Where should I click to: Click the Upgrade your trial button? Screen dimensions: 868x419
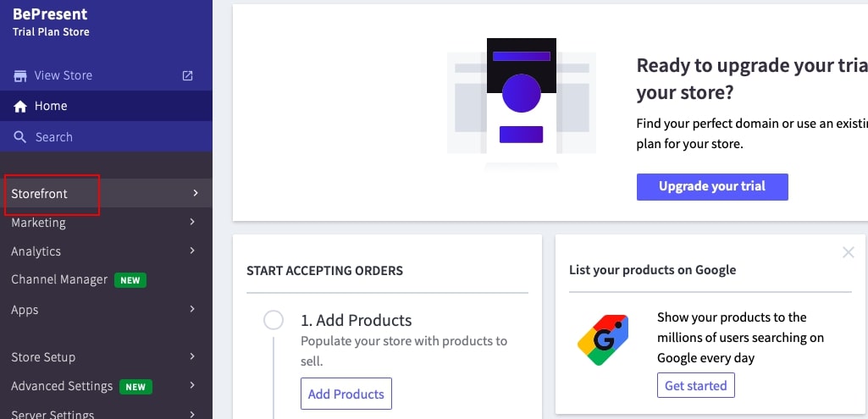click(x=712, y=187)
